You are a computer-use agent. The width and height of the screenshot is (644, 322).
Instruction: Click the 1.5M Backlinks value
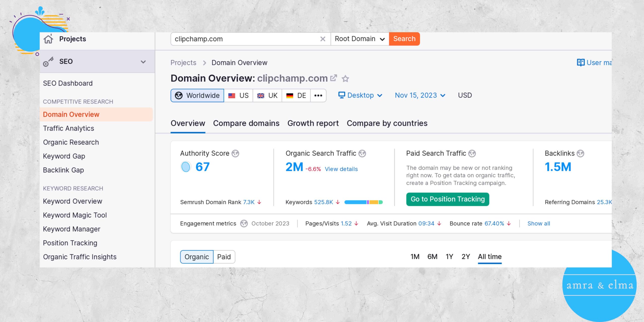(558, 167)
